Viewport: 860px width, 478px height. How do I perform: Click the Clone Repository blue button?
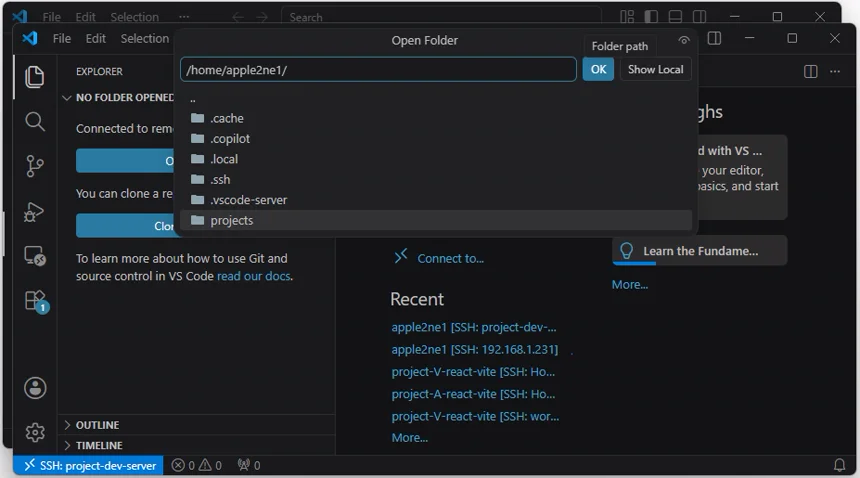click(125, 226)
